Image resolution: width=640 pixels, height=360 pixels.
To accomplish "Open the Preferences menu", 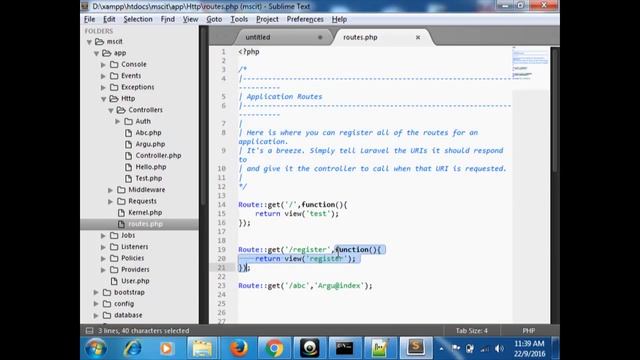I will click(x=305, y=19).
